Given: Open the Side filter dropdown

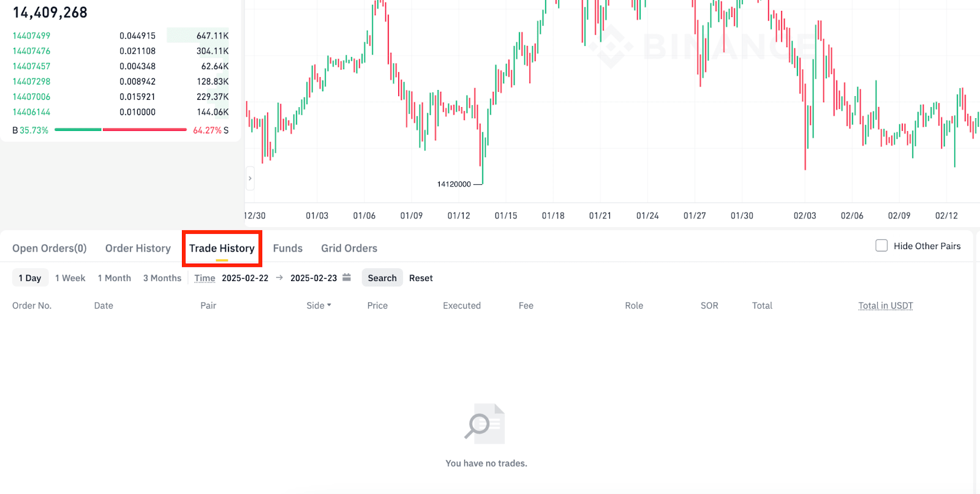Looking at the screenshot, I should 318,305.
